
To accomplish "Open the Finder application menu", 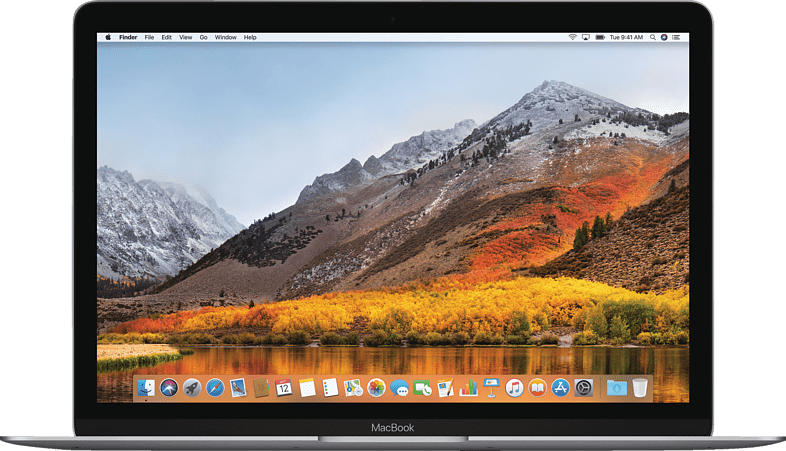I will pos(128,37).
